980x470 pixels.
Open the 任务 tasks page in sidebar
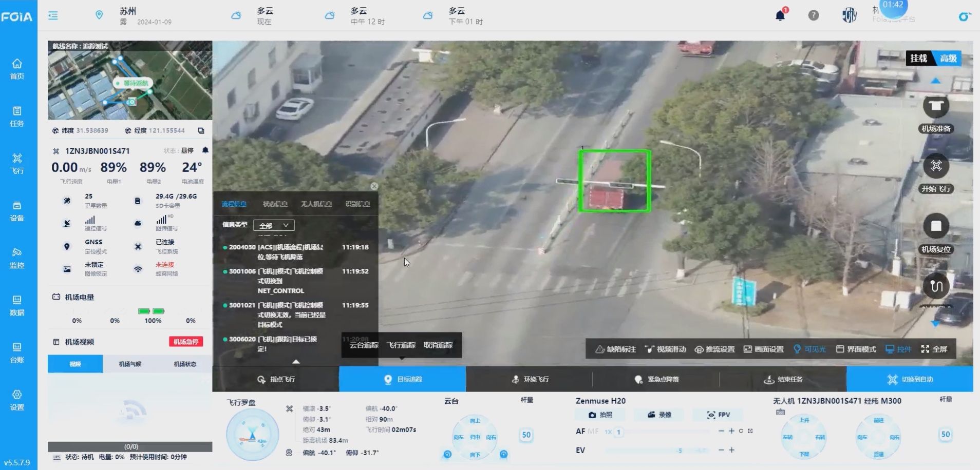(17, 116)
